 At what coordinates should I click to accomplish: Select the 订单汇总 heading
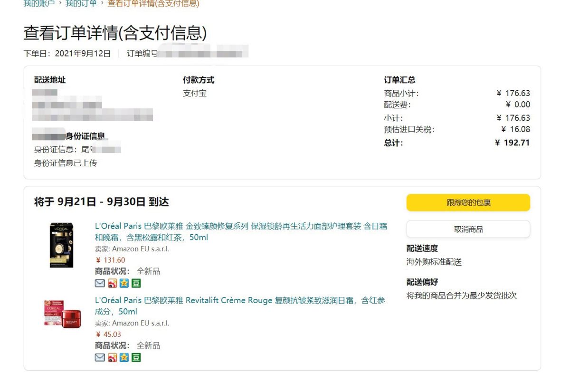pos(400,80)
